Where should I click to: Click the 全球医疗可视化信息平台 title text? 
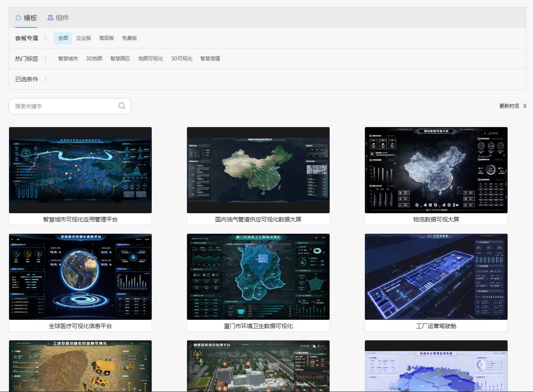(x=80, y=326)
